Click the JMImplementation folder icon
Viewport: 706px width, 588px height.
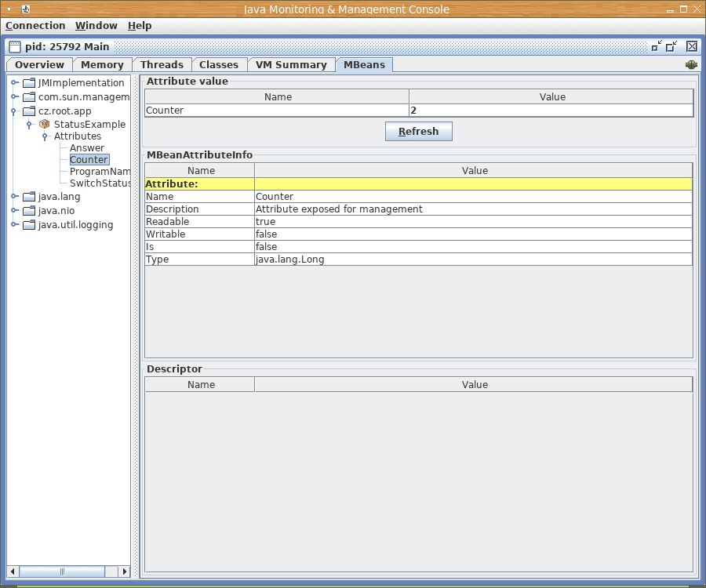pyautogui.click(x=29, y=83)
